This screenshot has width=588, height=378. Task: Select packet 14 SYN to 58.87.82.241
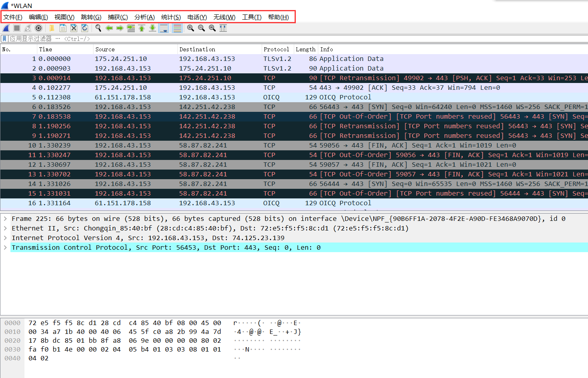(294, 184)
